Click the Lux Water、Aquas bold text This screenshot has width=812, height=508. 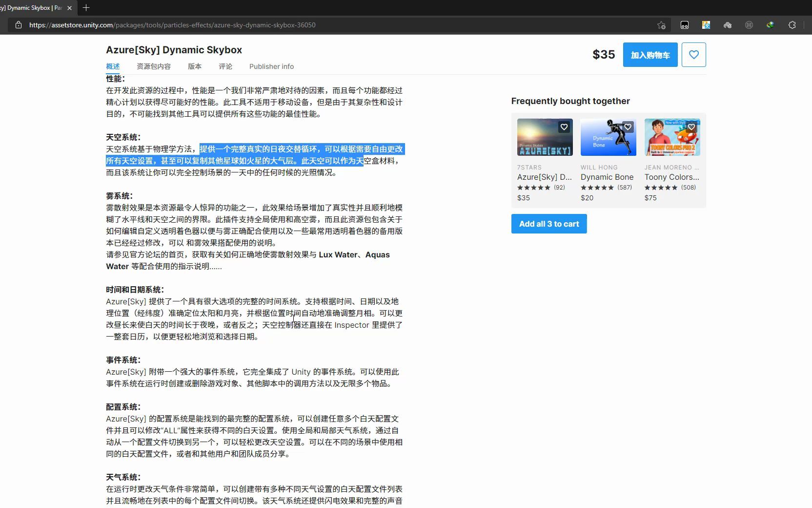354,254
